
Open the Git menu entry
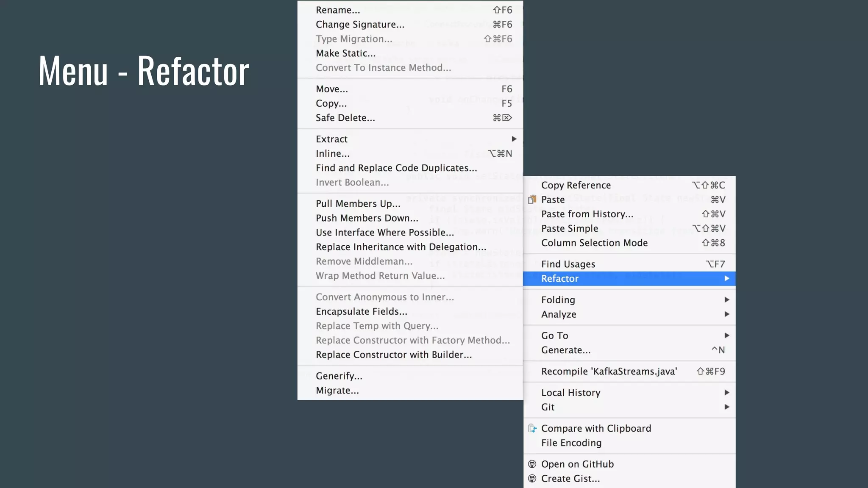(x=629, y=407)
